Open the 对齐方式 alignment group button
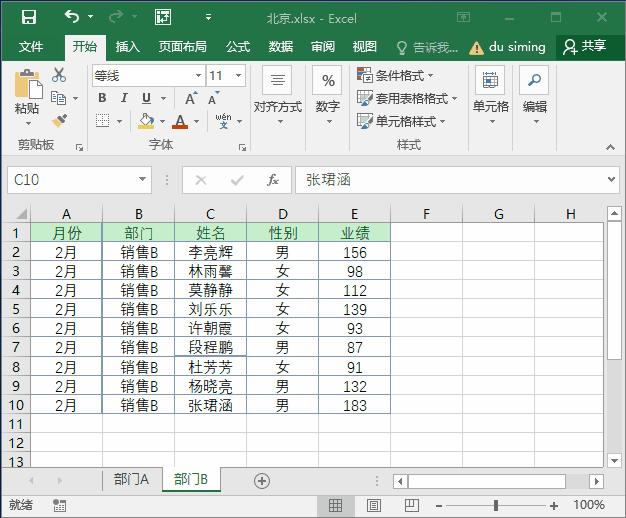The height and width of the screenshot is (518, 626). (x=278, y=95)
